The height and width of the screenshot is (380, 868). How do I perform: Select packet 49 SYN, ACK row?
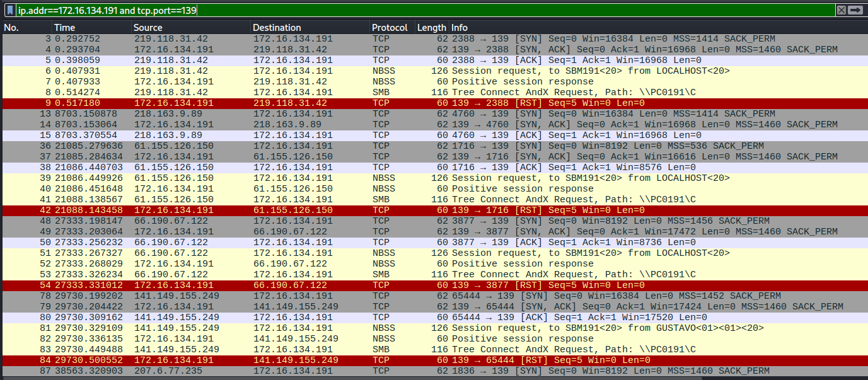point(434,231)
